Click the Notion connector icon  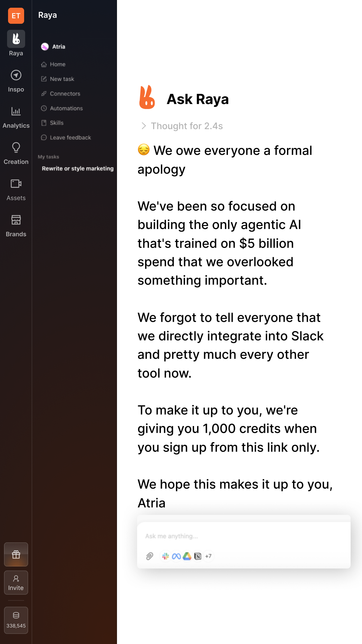click(198, 556)
